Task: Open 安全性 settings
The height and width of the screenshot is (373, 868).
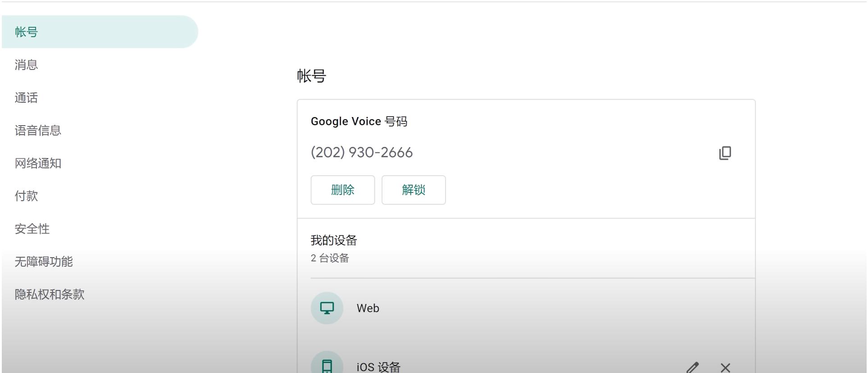Action: tap(32, 229)
